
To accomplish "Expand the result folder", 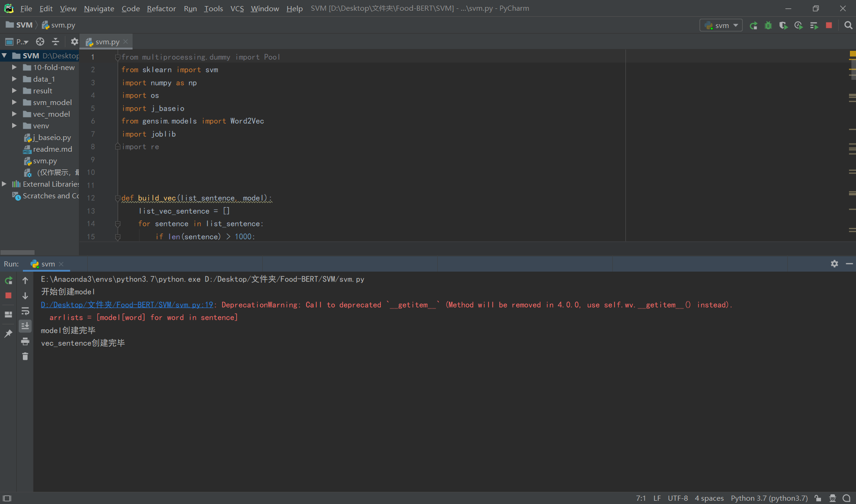I will coord(14,91).
